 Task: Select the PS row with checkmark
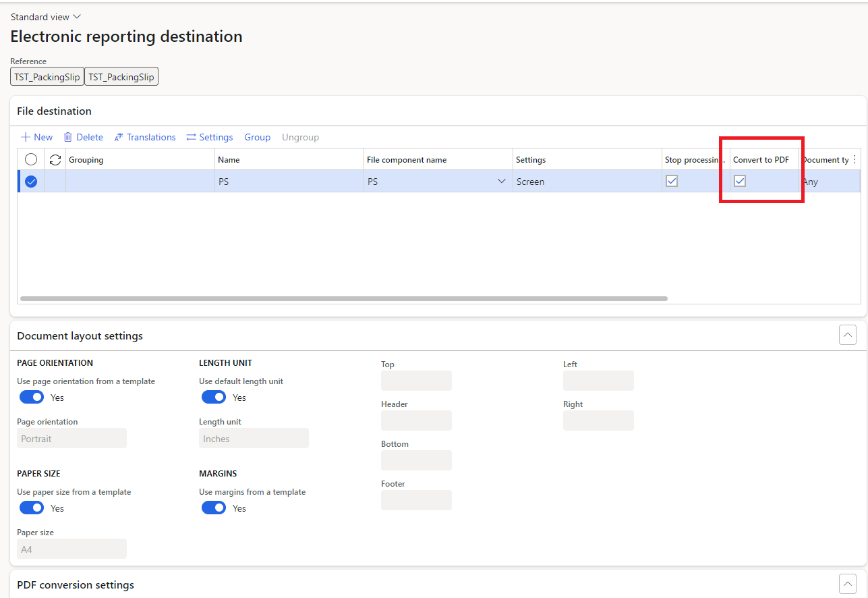click(31, 181)
